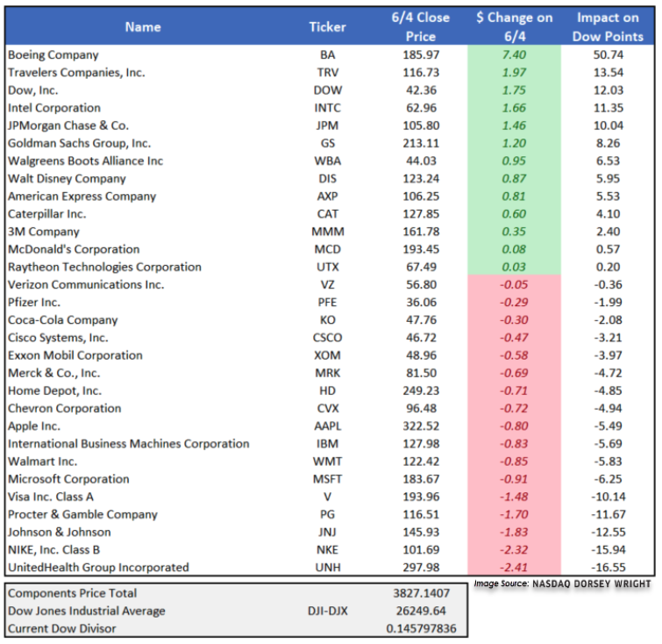Click the Name column header
This screenshot has width=662, height=644.
click(x=143, y=27)
